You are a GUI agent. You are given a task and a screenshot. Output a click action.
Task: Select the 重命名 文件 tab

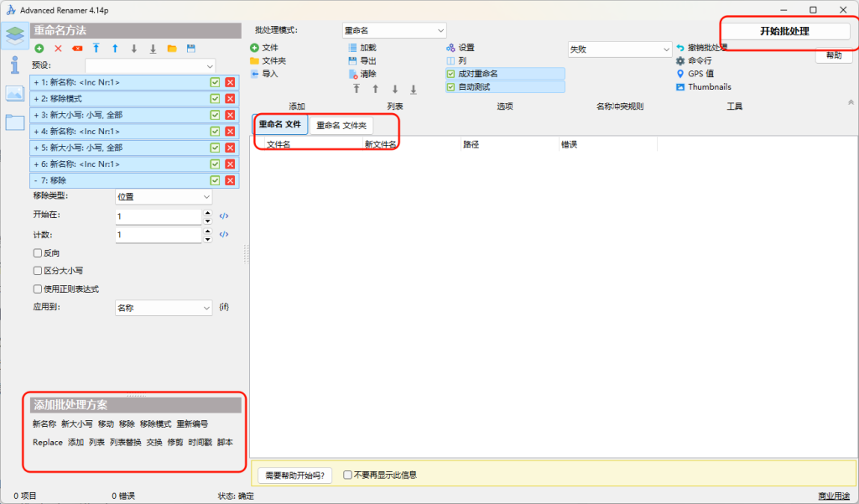[x=279, y=124]
